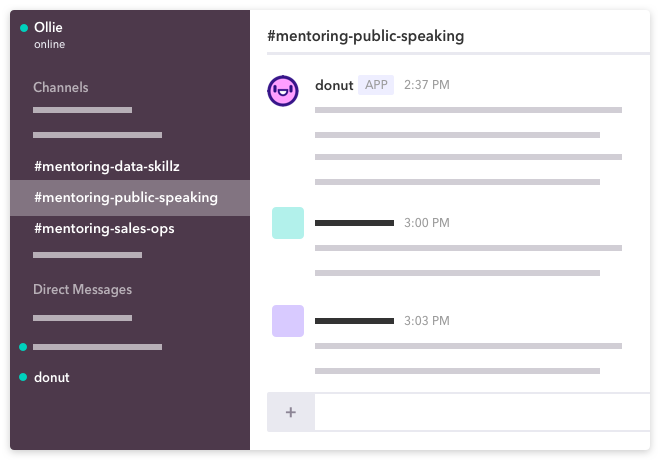The height and width of the screenshot is (460, 660).
Task: Click the donut sender name in message
Action: tap(334, 85)
